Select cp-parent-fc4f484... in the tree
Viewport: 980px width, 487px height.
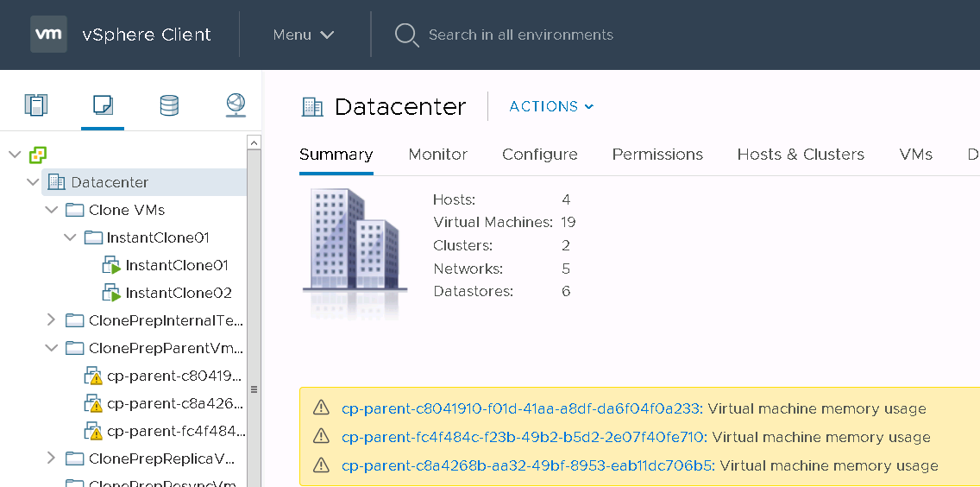point(176,431)
